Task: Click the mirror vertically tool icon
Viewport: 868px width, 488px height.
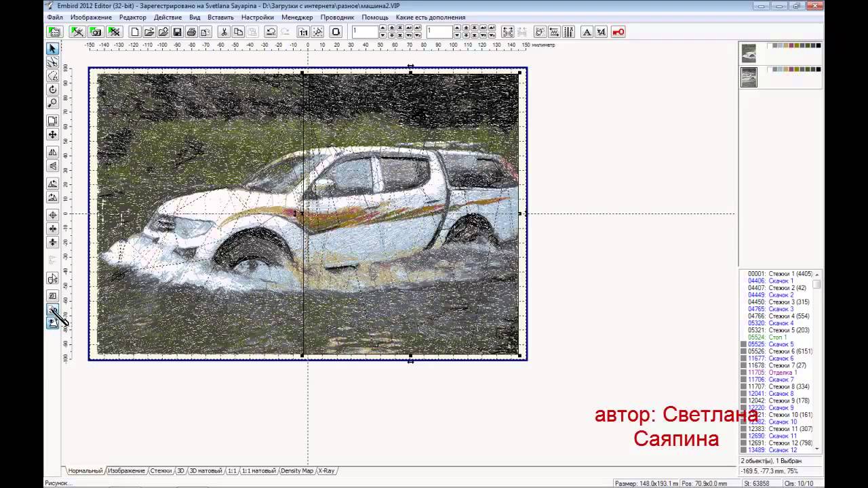Action: point(52,166)
